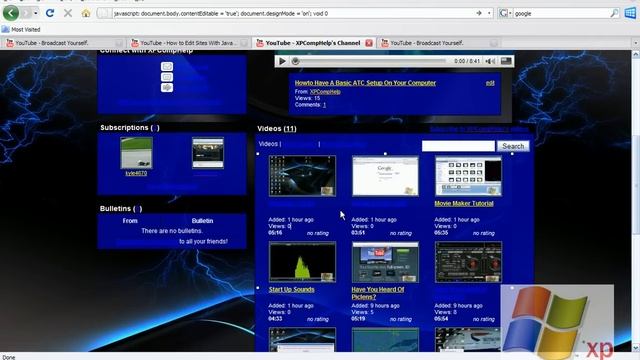This screenshot has height=360, width=640.
Task: Close the XPCompHelp's Channel tab
Action: [x=369, y=43]
